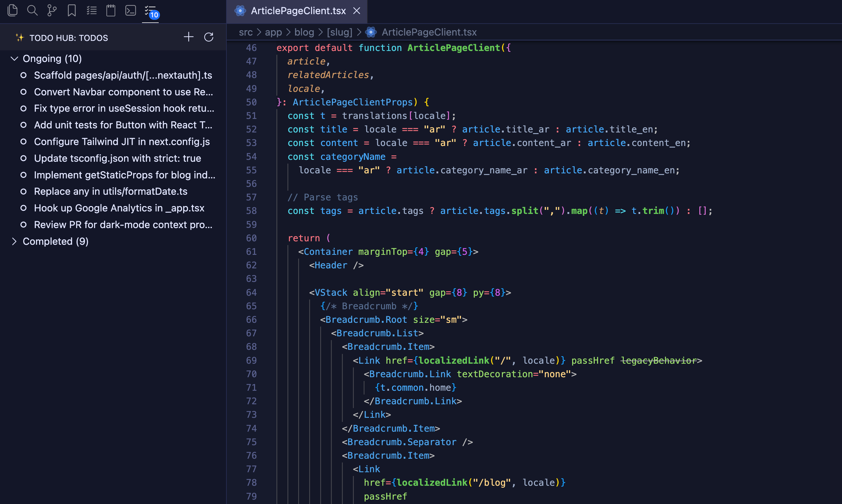The image size is (842, 504).
Task: Expand the Completed (9) section
Action: point(14,241)
